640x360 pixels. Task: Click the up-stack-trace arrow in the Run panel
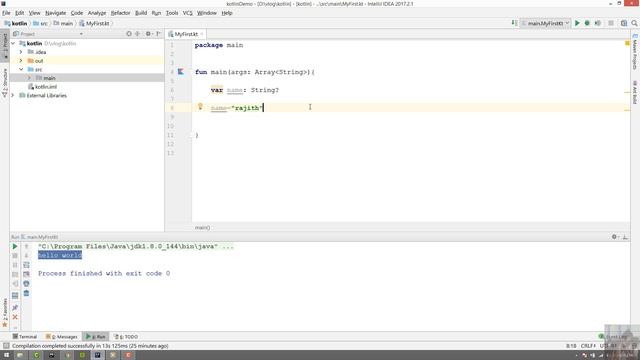pos(27,247)
